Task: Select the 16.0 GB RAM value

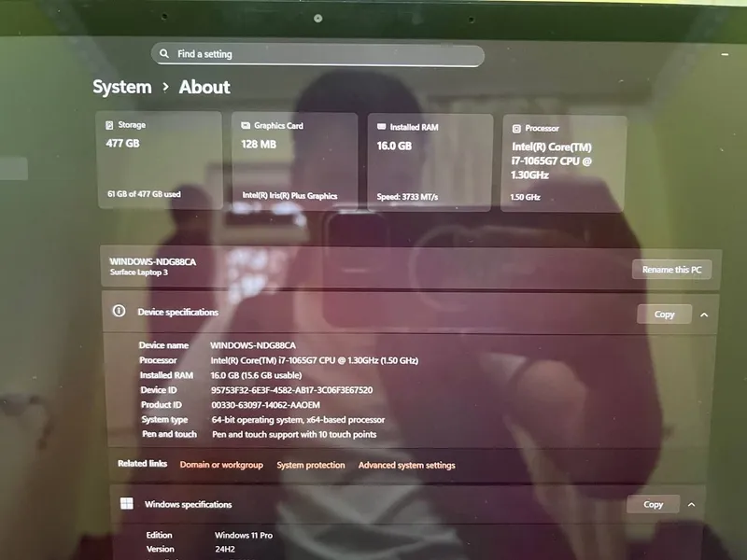Action: (394, 146)
